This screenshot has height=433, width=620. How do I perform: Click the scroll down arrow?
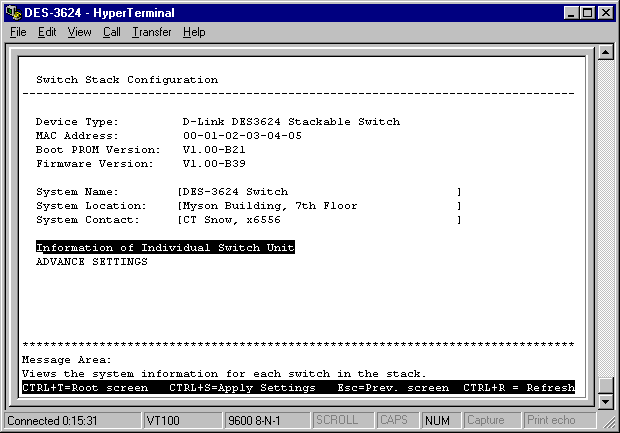click(x=604, y=401)
